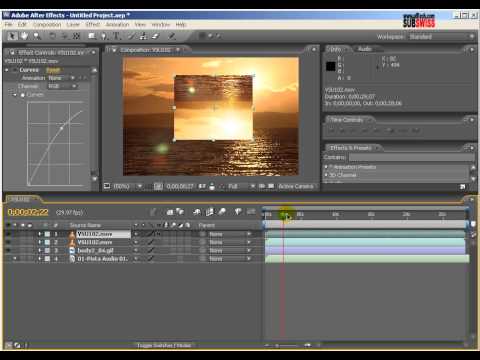
Task: Select the Selection arrow tool
Action: pyautogui.click(x=12, y=36)
